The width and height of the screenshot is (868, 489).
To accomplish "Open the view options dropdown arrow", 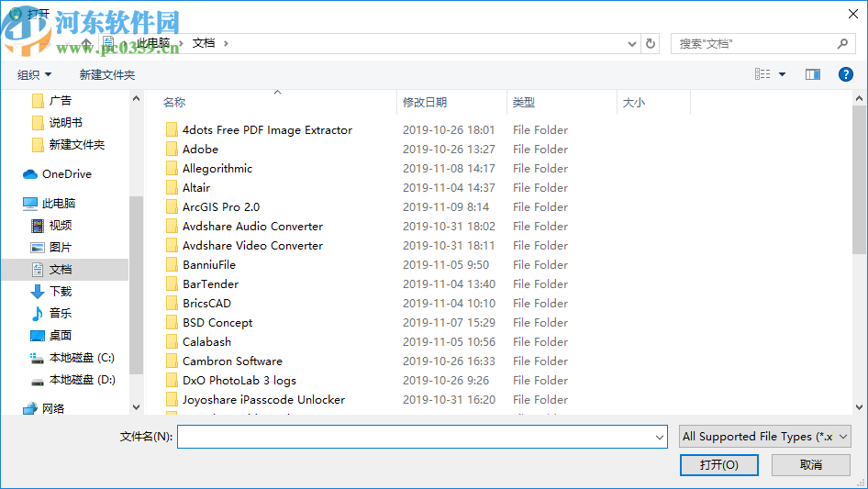I will (x=782, y=74).
